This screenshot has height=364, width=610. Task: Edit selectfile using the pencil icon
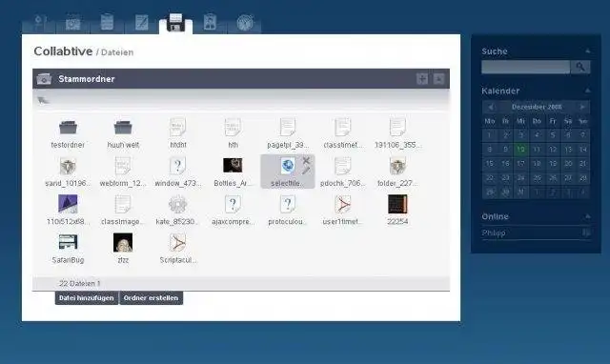[306, 171]
